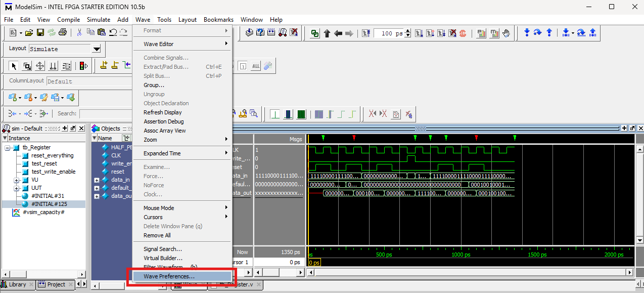Select the reset signal in Objects
Image resolution: width=644 pixels, height=293 pixels.
coord(118,172)
